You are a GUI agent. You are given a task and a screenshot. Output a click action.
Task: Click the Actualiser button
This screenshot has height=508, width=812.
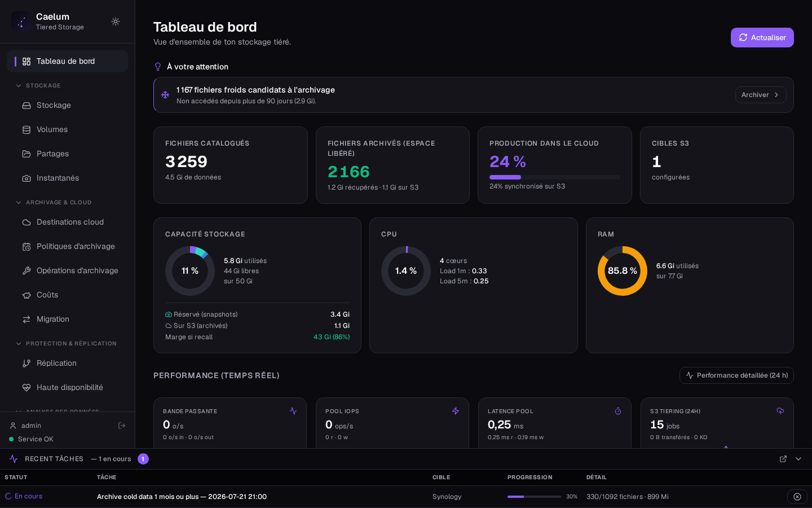(x=762, y=37)
